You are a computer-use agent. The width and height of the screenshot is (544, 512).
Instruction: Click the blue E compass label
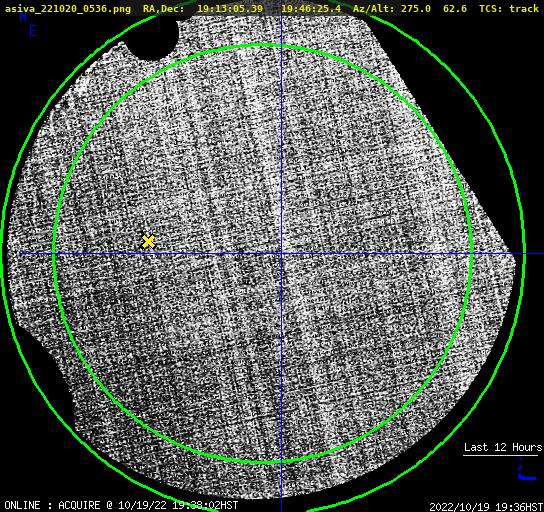pyautogui.click(x=33, y=31)
